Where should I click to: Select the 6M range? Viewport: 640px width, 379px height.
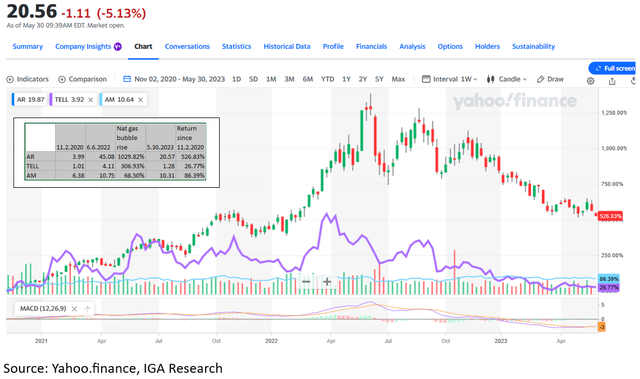(308, 79)
